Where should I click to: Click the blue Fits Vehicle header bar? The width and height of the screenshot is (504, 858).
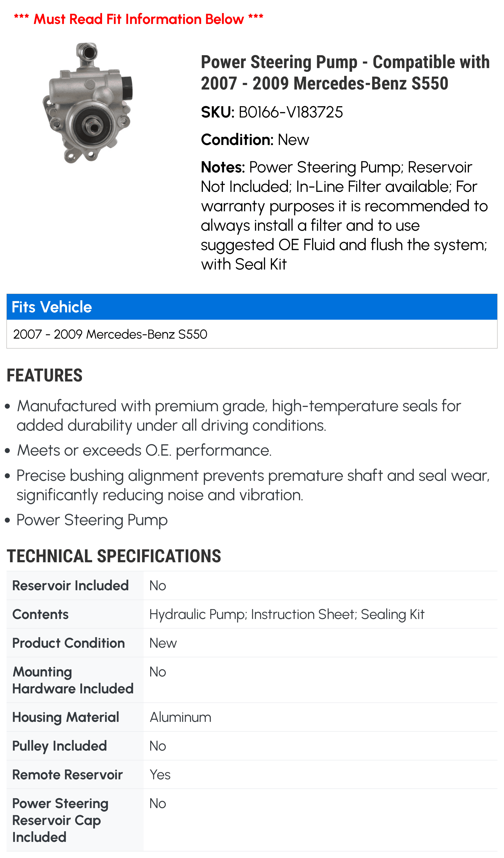(x=252, y=307)
